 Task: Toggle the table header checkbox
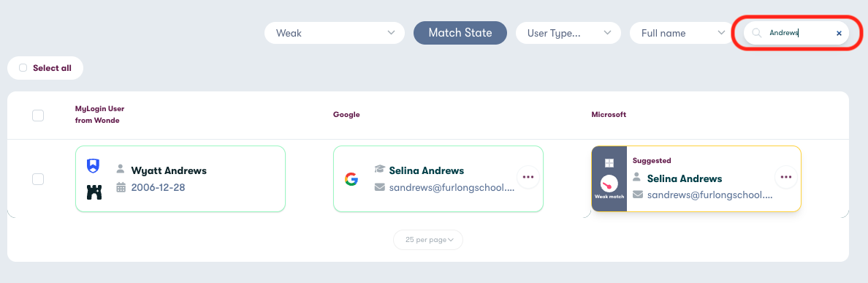point(38,116)
